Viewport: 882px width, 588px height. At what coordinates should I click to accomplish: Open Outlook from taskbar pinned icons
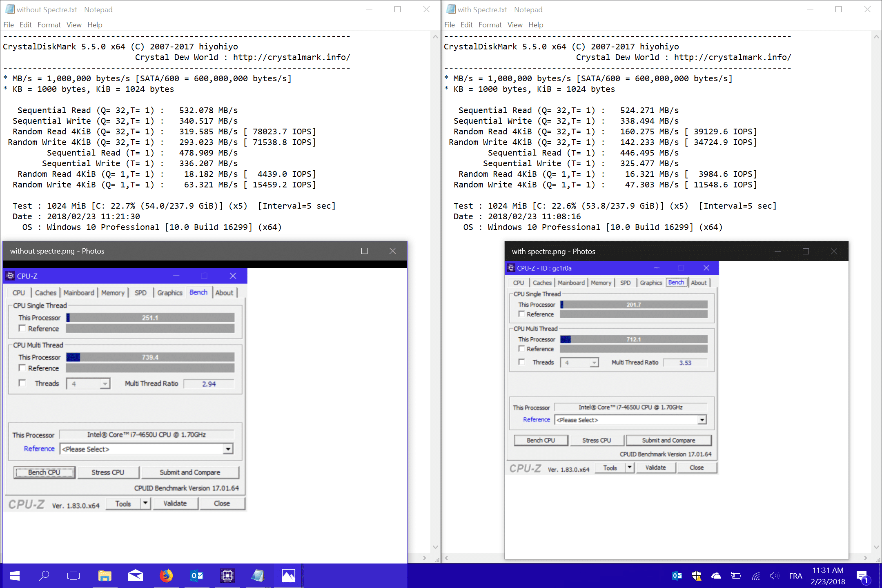pyautogui.click(x=197, y=576)
